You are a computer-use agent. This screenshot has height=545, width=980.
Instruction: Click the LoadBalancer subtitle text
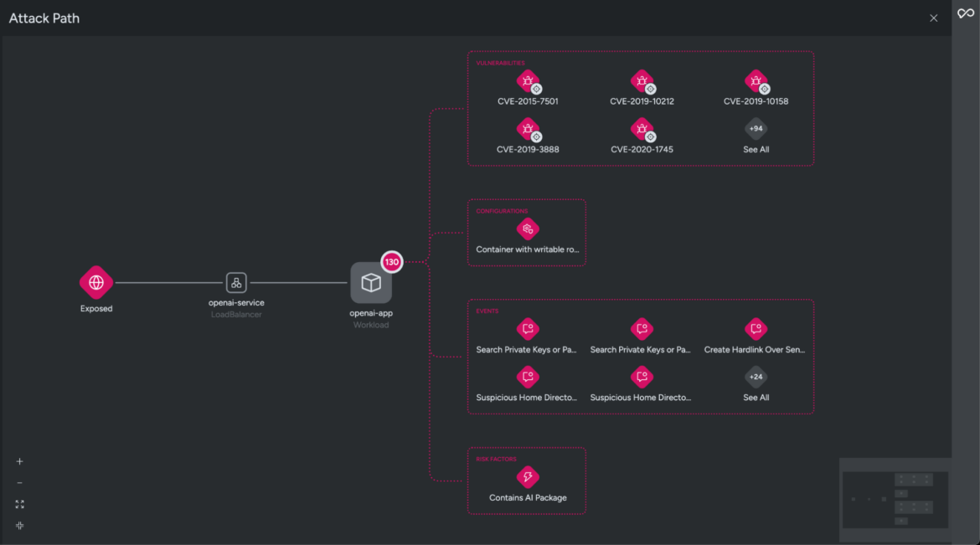click(236, 315)
